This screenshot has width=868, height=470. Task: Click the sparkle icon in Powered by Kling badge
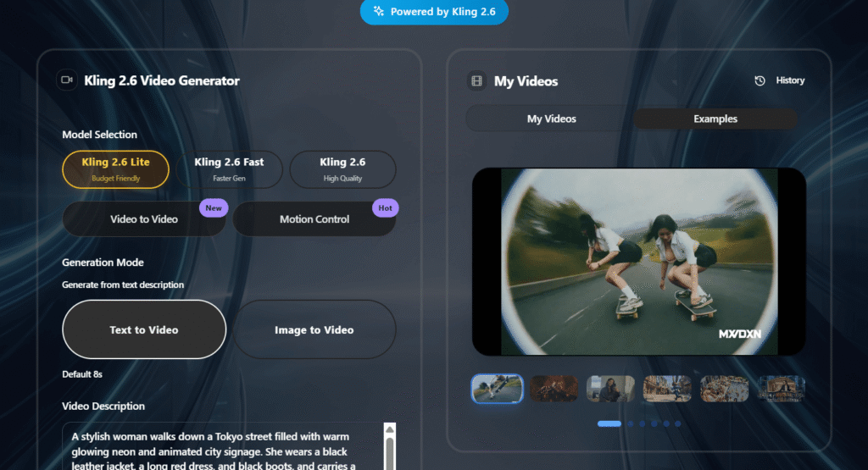pyautogui.click(x=379, y=11)
